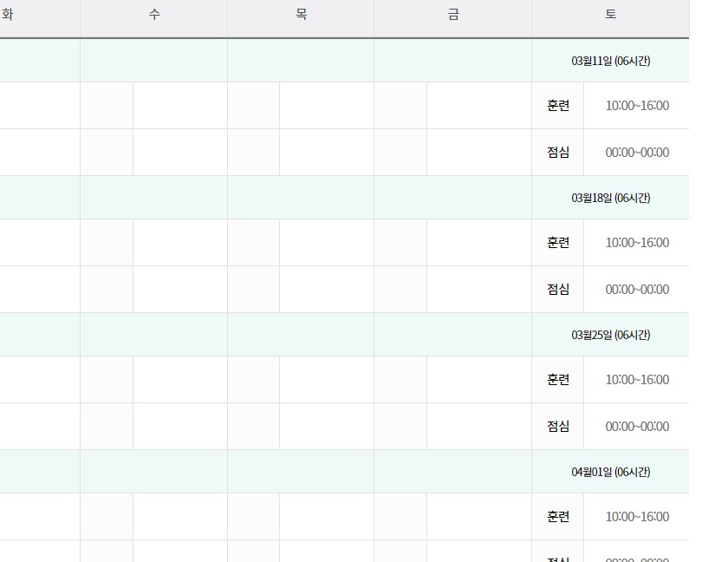The height and width of the screenshot is (562, 728).
Task: Select the 10:00~16:00 time for March 25
Action: (636, 379)
